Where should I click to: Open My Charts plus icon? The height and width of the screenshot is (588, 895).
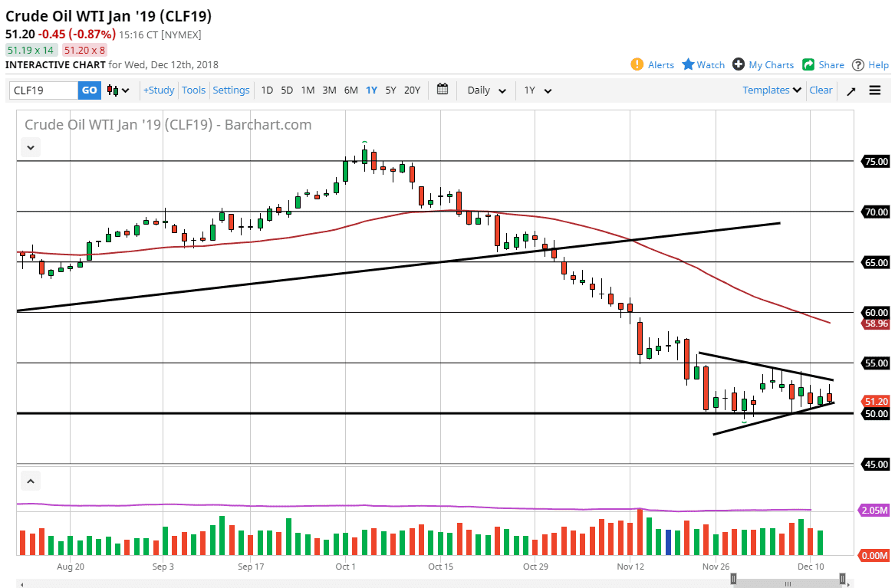pyautogui.click(x=739, y=64)
